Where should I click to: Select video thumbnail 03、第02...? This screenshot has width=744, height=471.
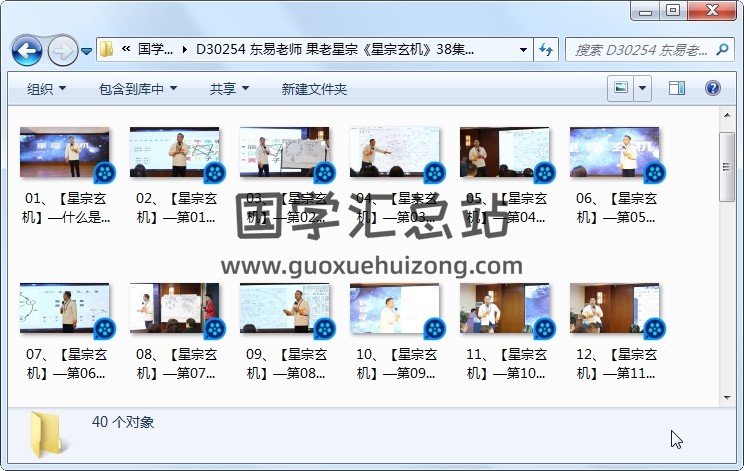(286, 153)
